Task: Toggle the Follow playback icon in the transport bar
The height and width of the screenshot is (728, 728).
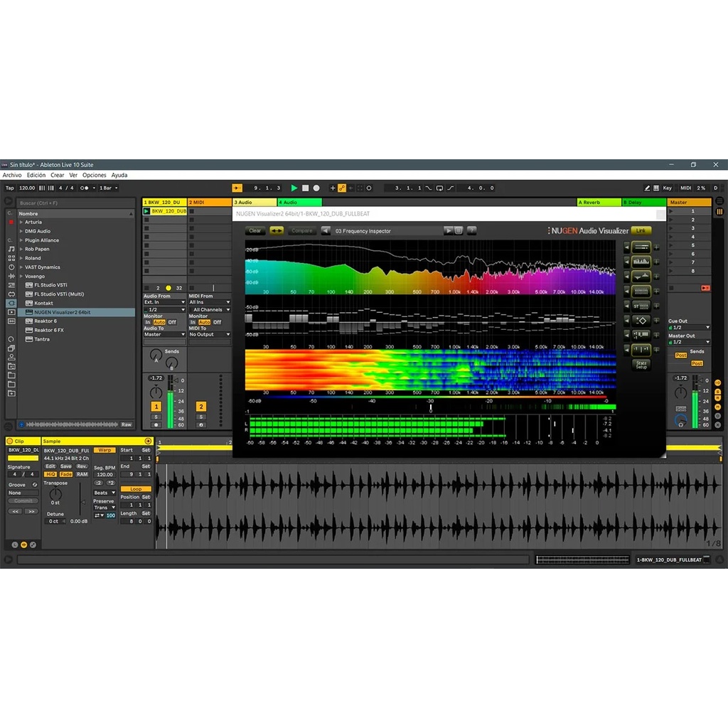Action: [x=237, y=188]
